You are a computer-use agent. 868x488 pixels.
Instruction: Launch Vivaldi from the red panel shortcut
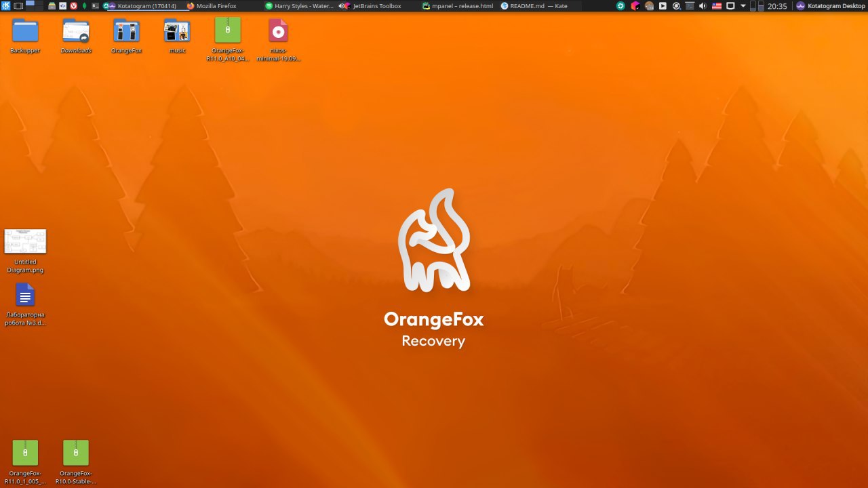point(73,6)
